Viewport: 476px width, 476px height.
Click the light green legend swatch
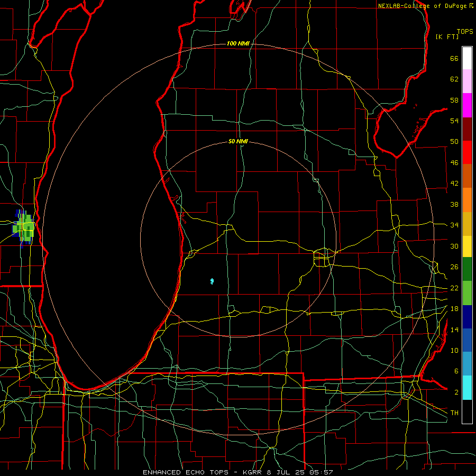click(x=467, y=293)
